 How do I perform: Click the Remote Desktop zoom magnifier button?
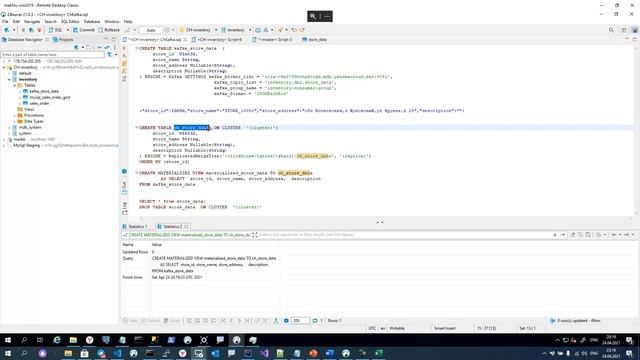(x=313, y=16)
